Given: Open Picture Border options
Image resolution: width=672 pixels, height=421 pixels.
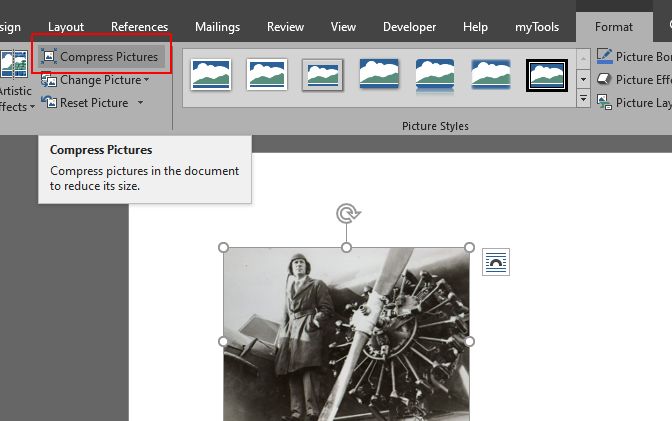Looking at the screenshot, I should coord(633,56).
